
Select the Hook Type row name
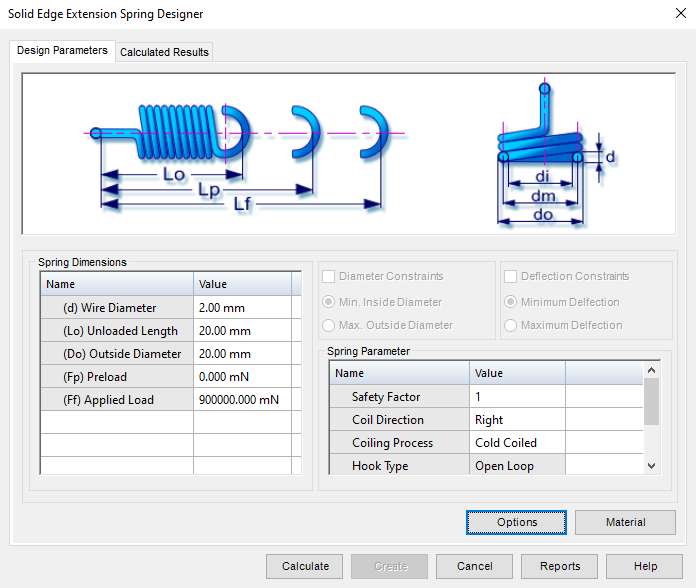tap(399, 465)
